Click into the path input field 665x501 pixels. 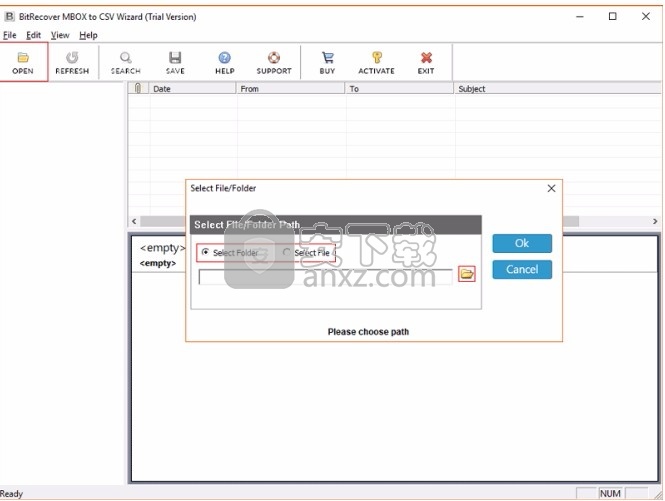pos(325,277)
